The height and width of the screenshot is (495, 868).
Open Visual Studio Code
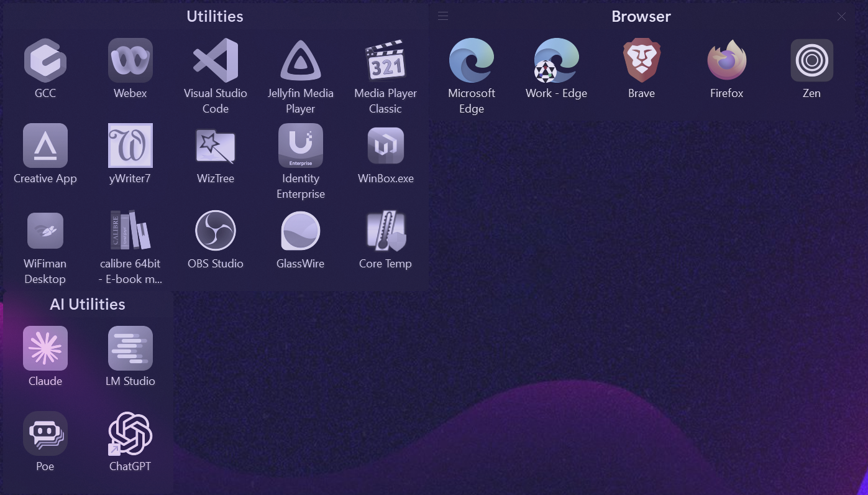click(216, 61)
